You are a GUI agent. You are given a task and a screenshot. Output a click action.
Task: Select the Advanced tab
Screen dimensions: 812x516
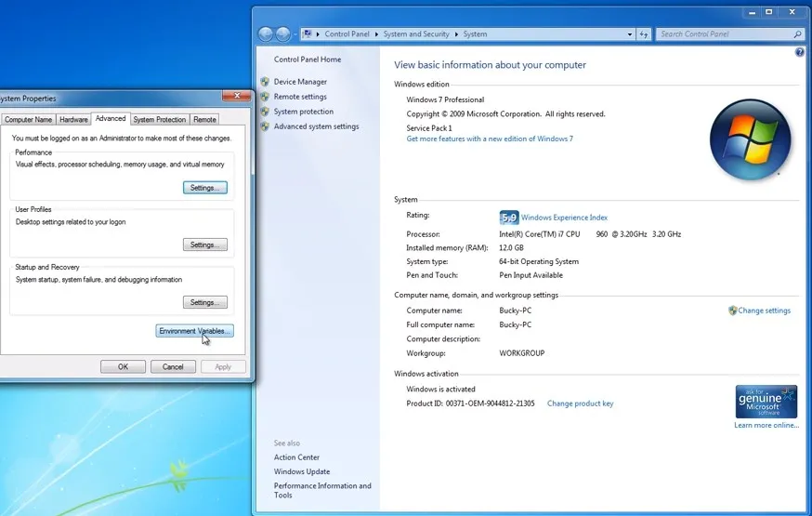[111, 118]
